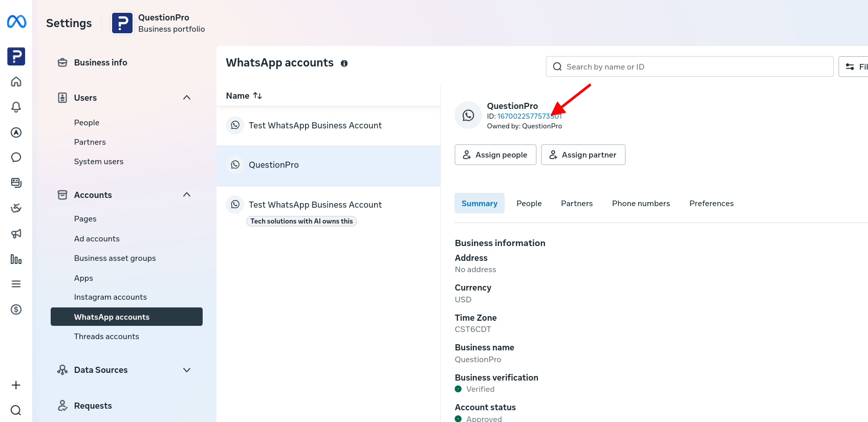Collapse the Accounts section
Viewport: 868px width, 422px height.
click(187, 195)
